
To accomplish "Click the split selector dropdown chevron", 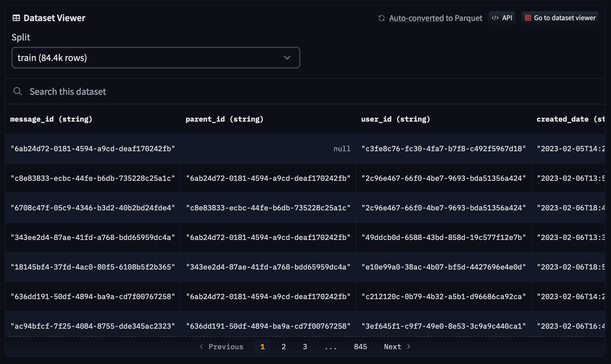I will point(286,57).
